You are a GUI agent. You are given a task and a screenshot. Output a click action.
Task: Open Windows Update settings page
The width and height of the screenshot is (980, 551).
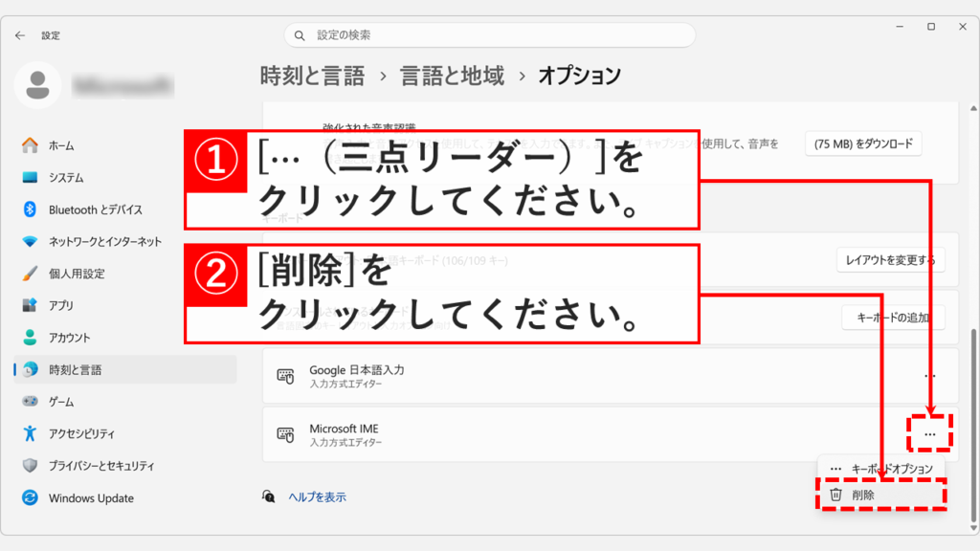pos(125,497)
